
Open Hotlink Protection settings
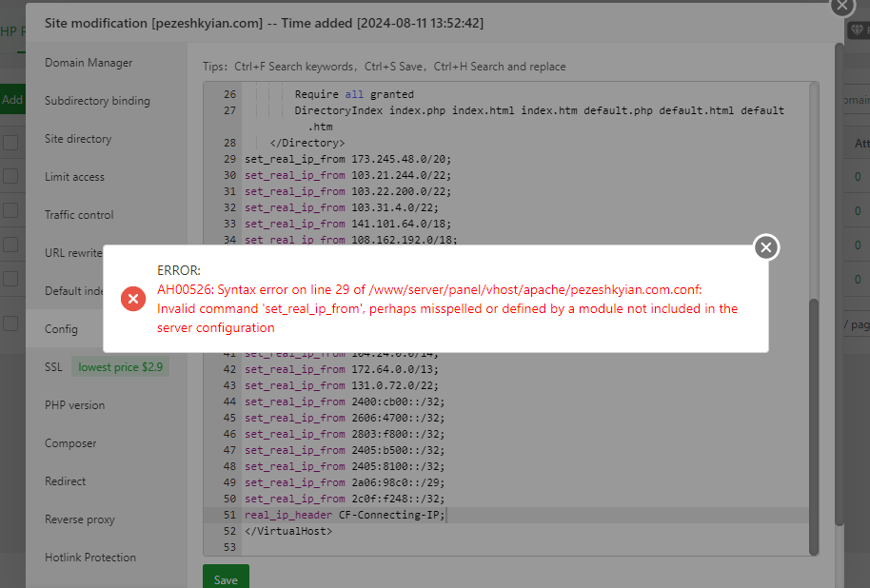point(90,558)
